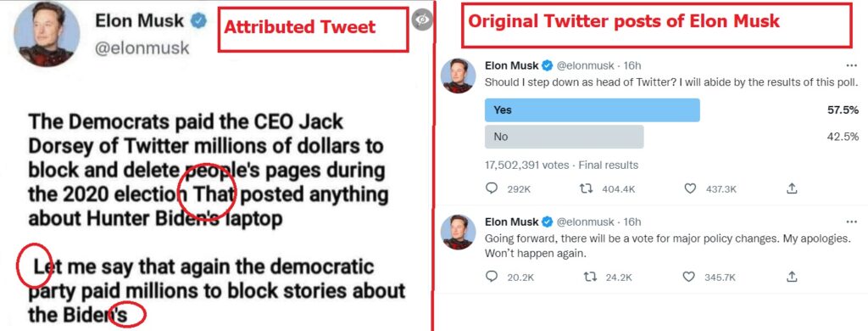The image size is (868, 331).
Task: Open the @elonmusk handle on the poll tweet
Action: tap(585, 66)
